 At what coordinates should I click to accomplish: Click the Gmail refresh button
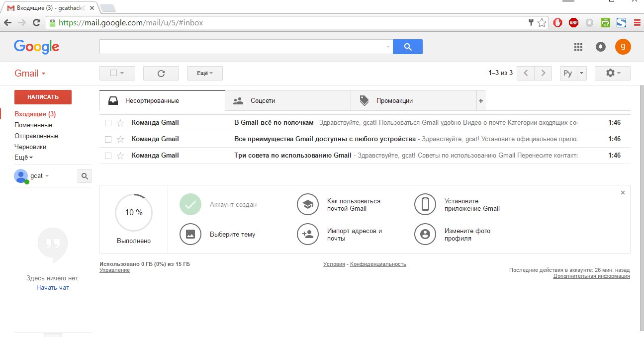click(161, 73)
